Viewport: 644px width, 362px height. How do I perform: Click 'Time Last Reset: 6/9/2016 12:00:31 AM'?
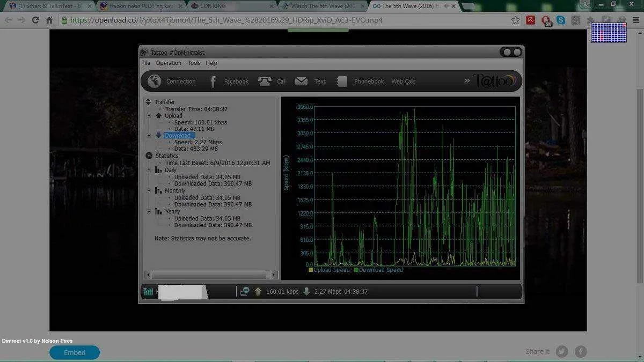click(217, 162)
